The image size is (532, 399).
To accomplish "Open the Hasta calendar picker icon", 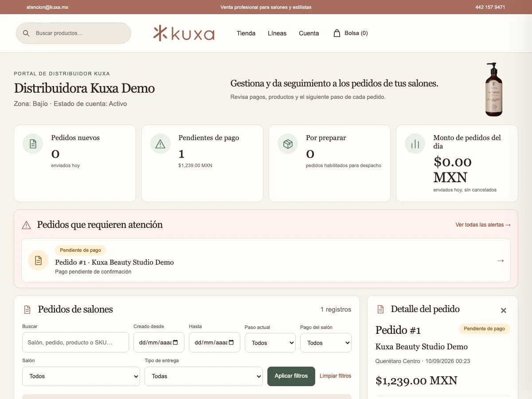I will click(231, 343).
